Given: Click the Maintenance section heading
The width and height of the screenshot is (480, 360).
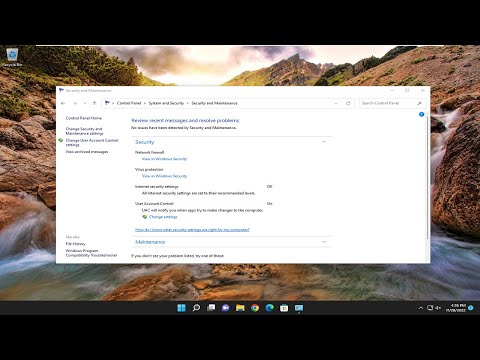Looking at the screenshot, I should 150,242.
